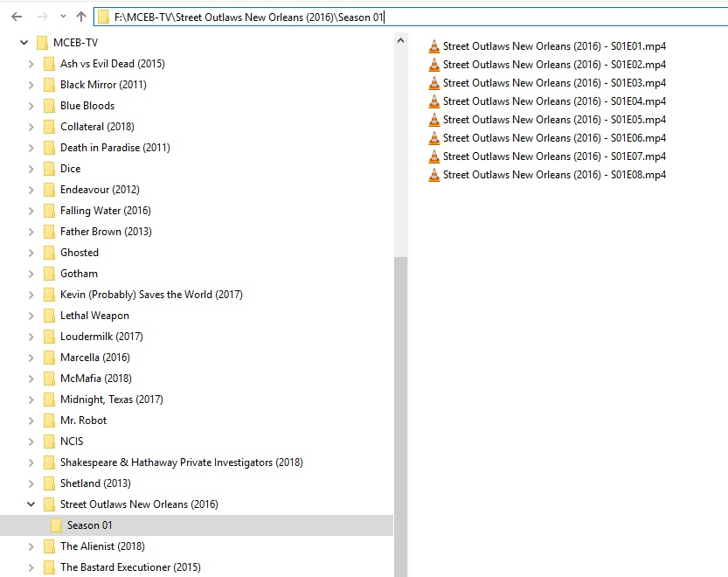Click VLC icon for S01E08.mp4
The width and height of the screenshot is (728, 577).
click(433, 175)
